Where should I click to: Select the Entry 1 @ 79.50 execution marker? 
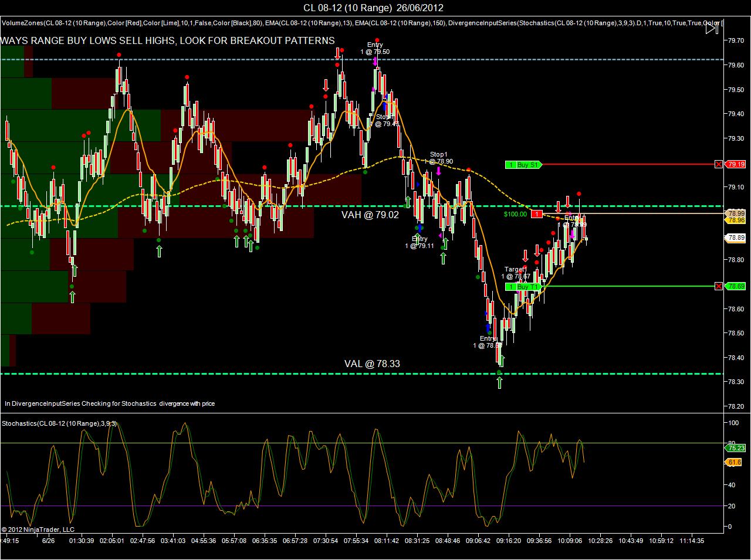tap(375, 48)
